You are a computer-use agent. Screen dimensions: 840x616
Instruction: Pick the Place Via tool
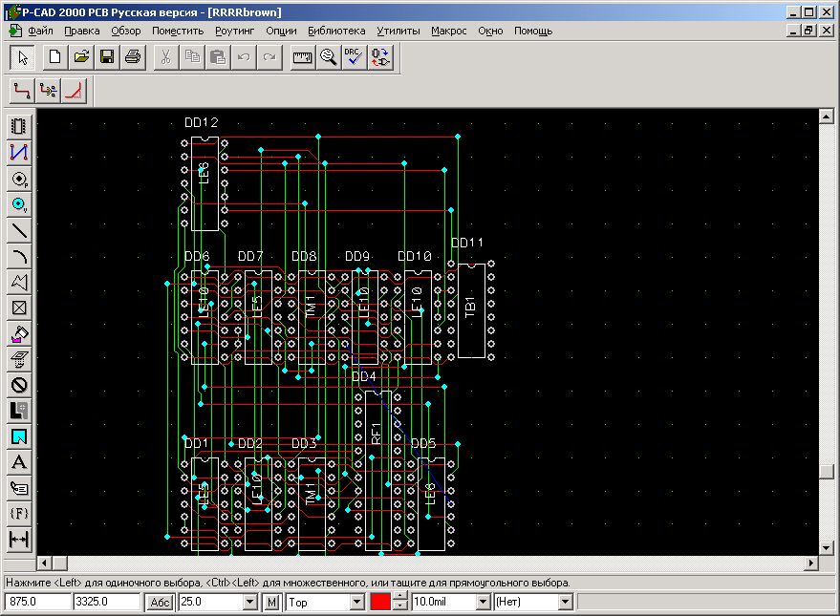(18, 203)
